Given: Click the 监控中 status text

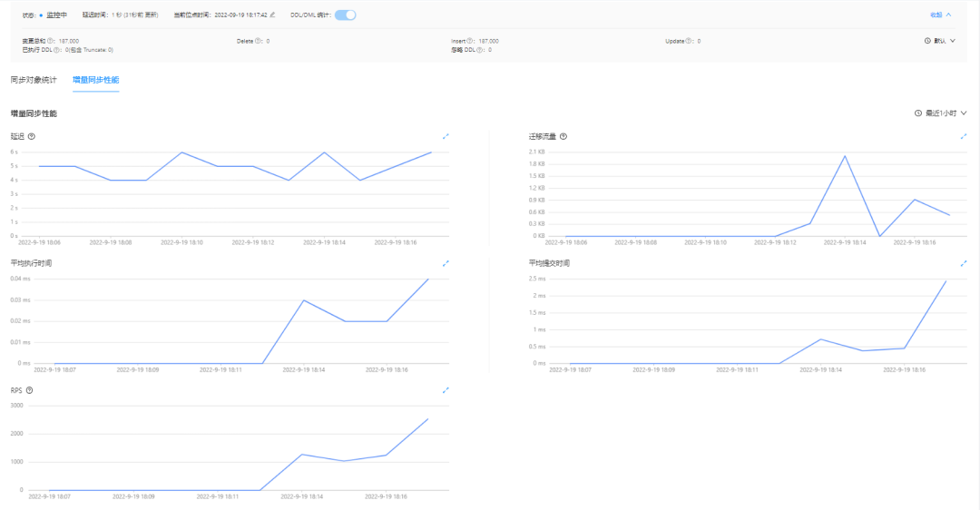Looking at the screenshot, I should tap(57, 15).
